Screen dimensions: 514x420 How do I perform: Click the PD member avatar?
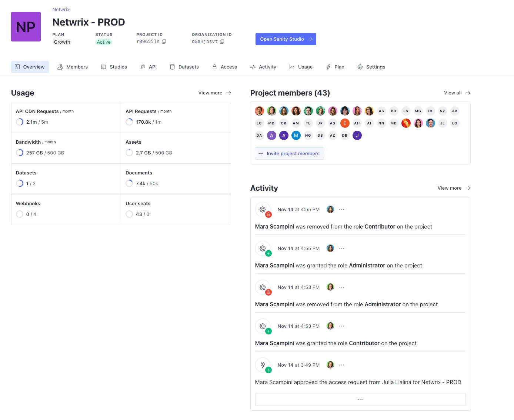point(394,111)
